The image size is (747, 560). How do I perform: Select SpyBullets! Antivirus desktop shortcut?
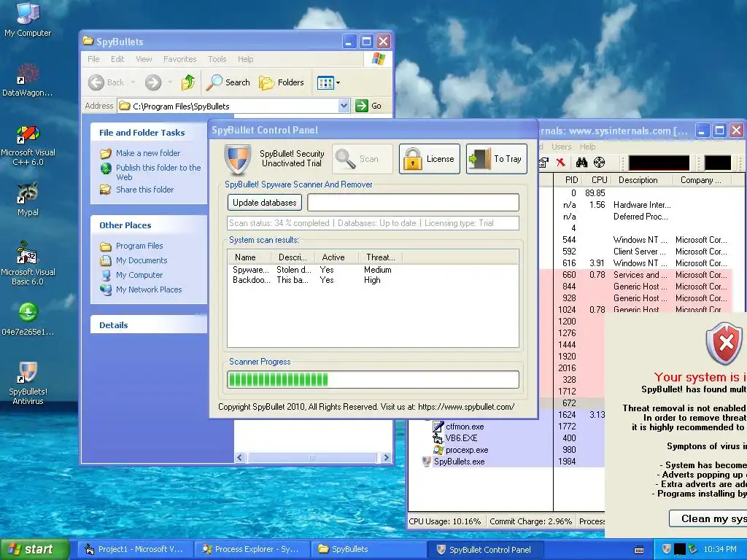[x=28, y=384]
